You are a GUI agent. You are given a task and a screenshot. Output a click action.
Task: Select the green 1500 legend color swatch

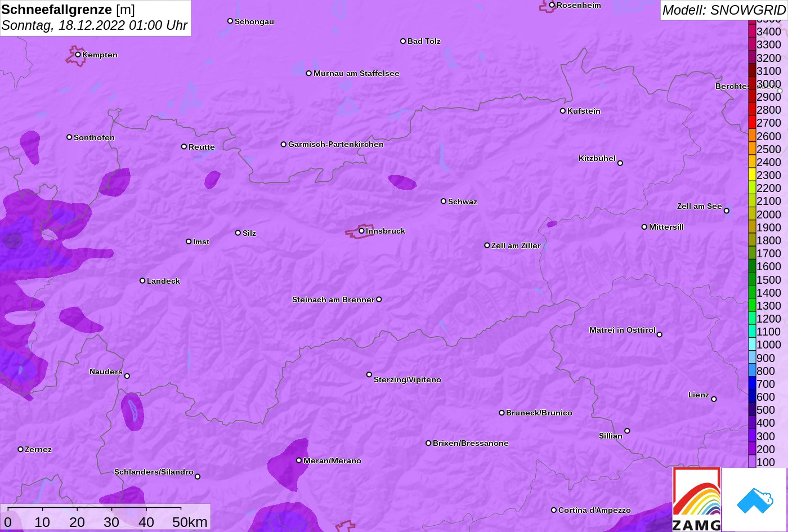click(752, 279)
